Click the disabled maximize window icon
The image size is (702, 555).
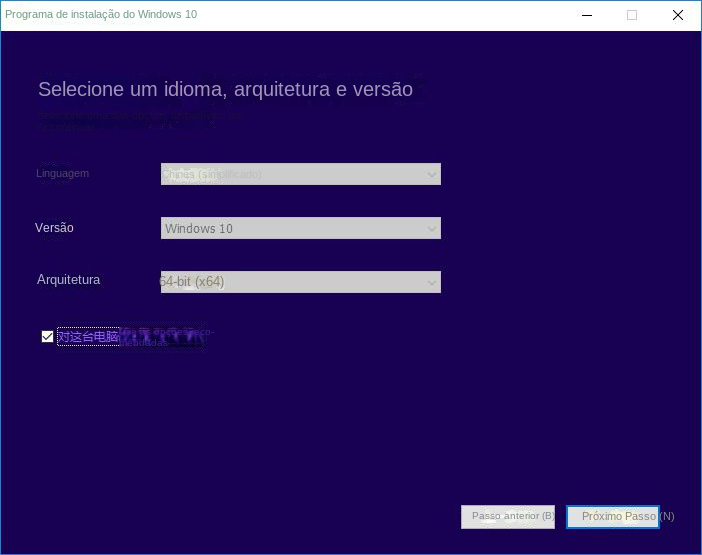(x=632, y=15)
